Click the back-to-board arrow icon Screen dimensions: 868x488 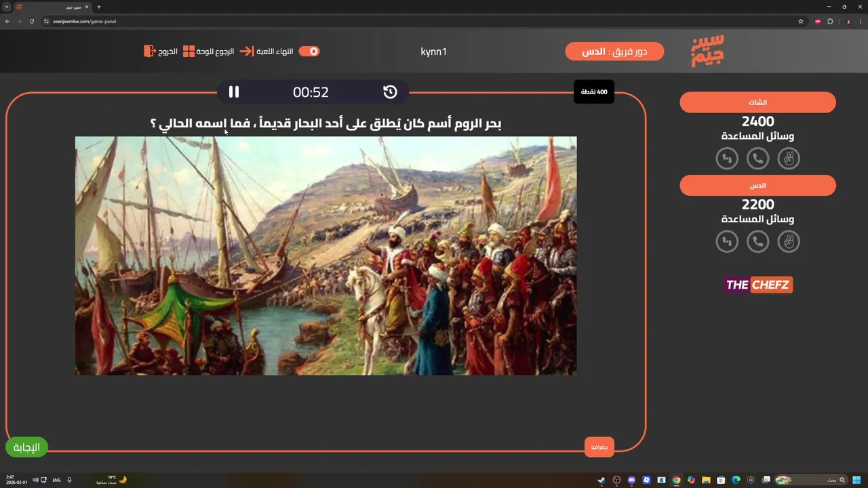[246, 52]
